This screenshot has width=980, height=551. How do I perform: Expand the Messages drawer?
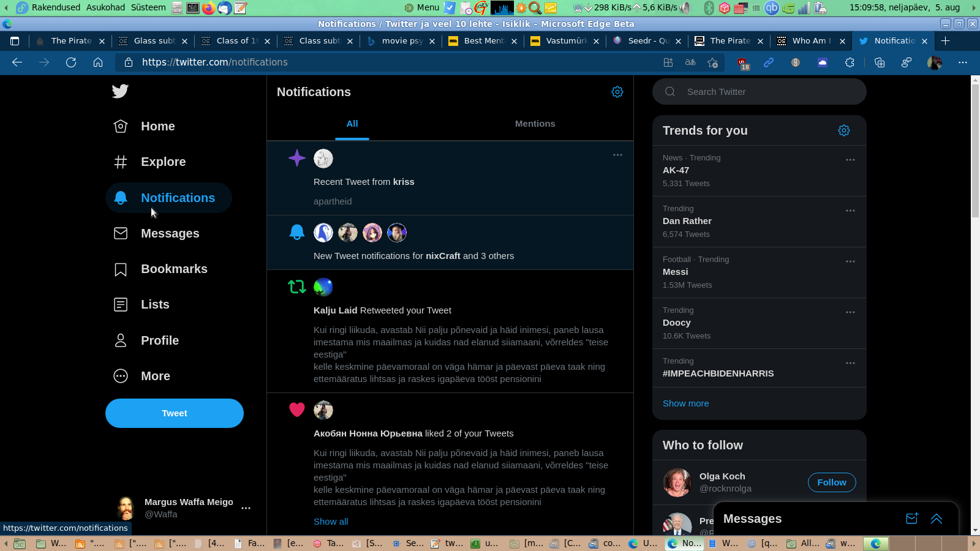point(937,519)
